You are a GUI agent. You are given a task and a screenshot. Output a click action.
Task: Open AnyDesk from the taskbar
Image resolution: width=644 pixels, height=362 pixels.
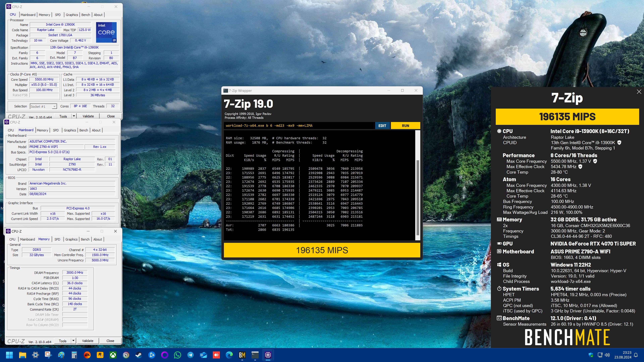pyautogui.click(x=216, y=355)
